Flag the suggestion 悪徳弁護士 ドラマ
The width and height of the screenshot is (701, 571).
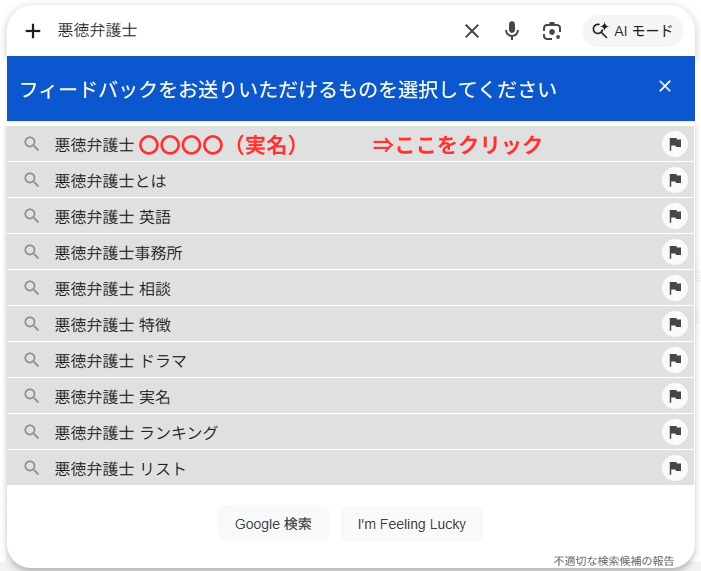675,360
